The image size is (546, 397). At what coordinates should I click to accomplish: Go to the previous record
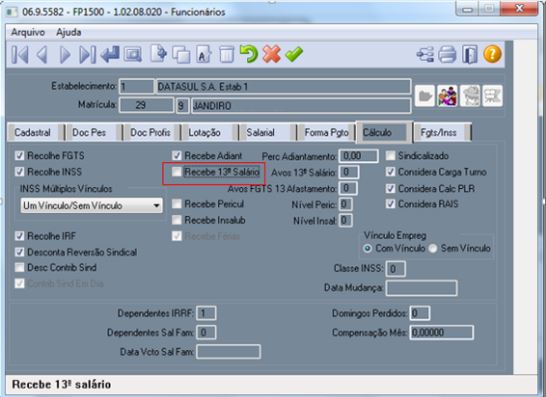click(x=42, y=55)
